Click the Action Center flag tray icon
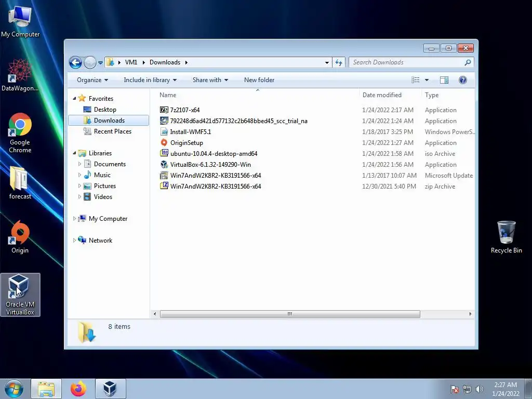The height and width of the screenshot is (399, 532). [x=455, y=389]
